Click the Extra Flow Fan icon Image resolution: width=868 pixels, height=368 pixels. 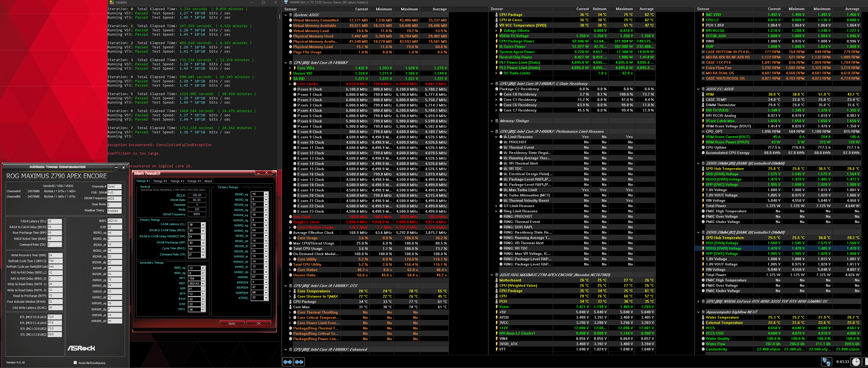(x=703, y=68)
